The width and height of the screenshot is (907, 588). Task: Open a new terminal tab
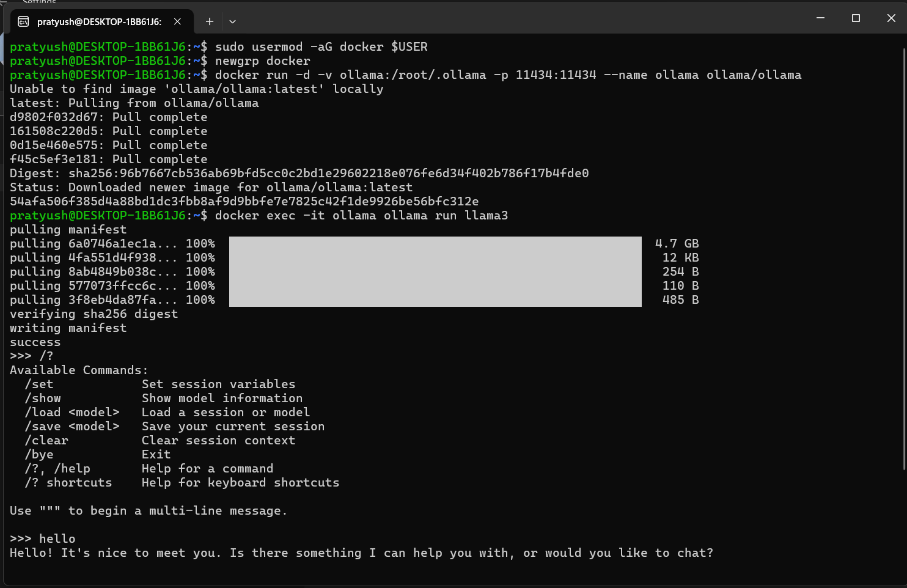click(210, 21)
